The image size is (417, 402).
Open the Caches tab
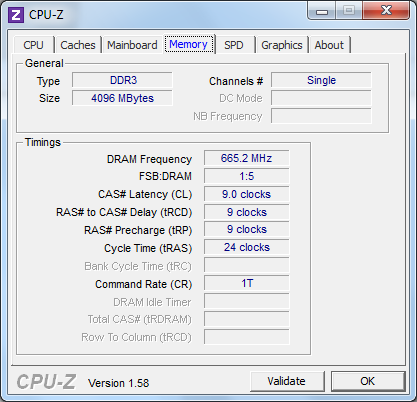pos(78,45)
